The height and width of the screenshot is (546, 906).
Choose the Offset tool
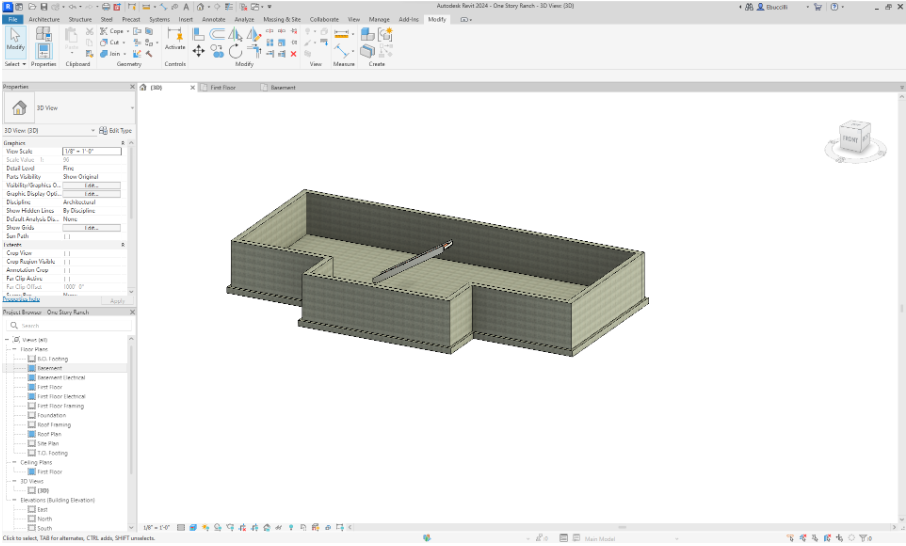click(x=217, y=34)
